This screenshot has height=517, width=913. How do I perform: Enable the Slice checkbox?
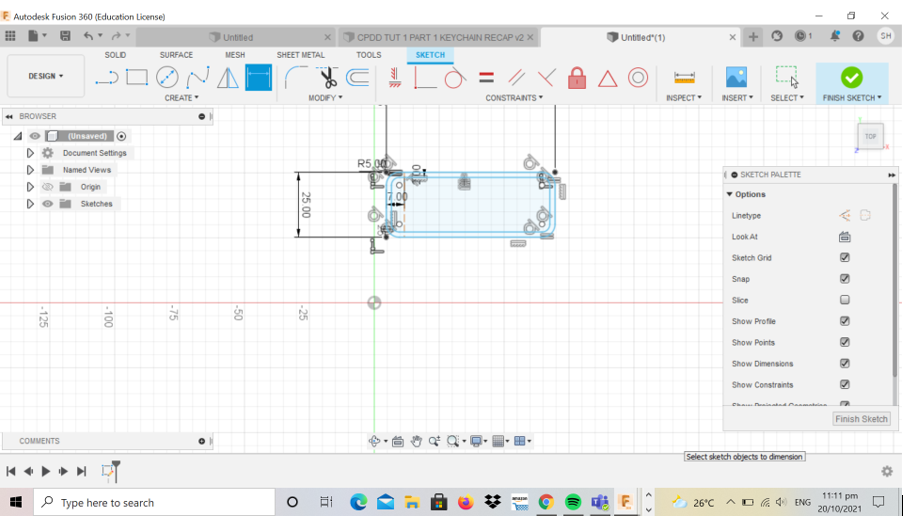point(845,300)
